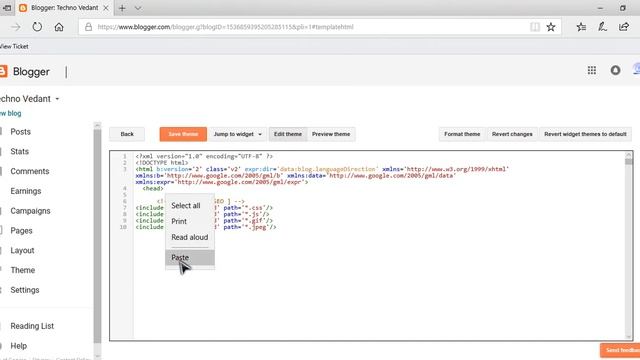Choose Select all from context menu

pyautogui.click(x=190, y=205)
